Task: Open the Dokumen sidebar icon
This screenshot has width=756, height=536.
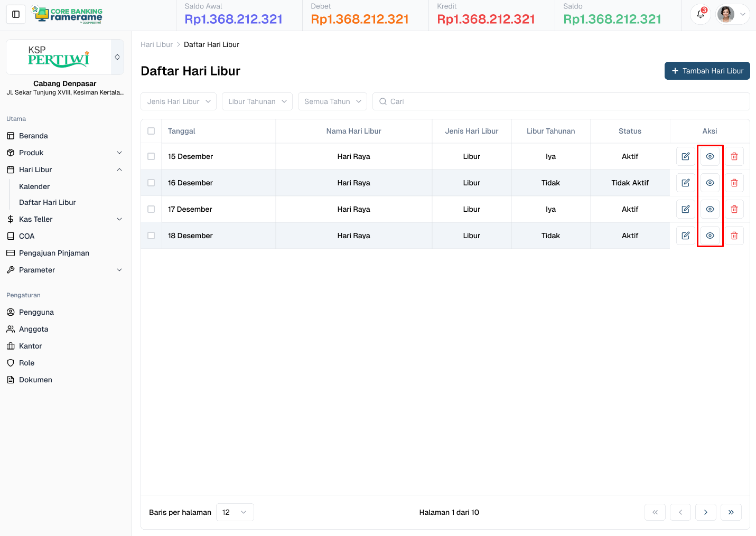Action: pyautogui.click(x=11, y=379)
